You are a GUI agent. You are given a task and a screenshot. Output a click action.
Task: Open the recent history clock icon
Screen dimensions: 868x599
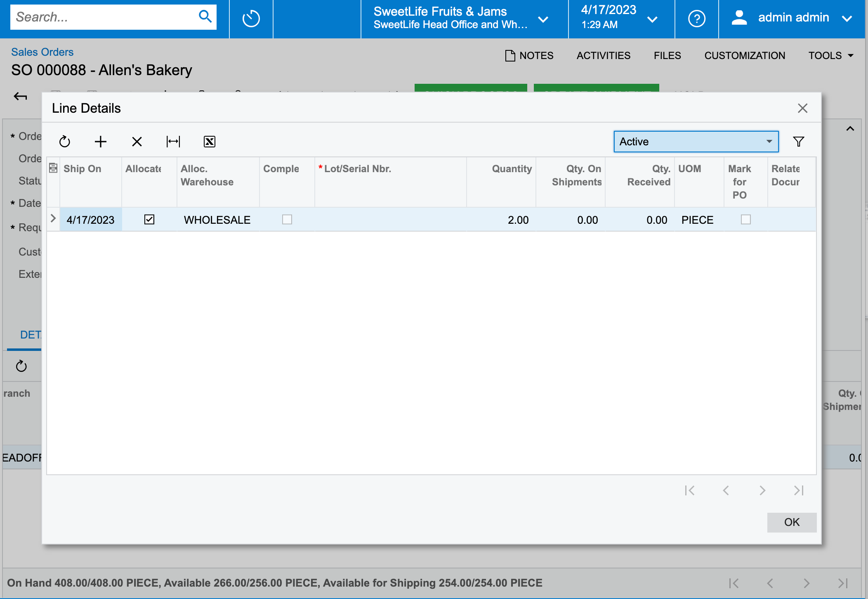[x=251, y=19]
